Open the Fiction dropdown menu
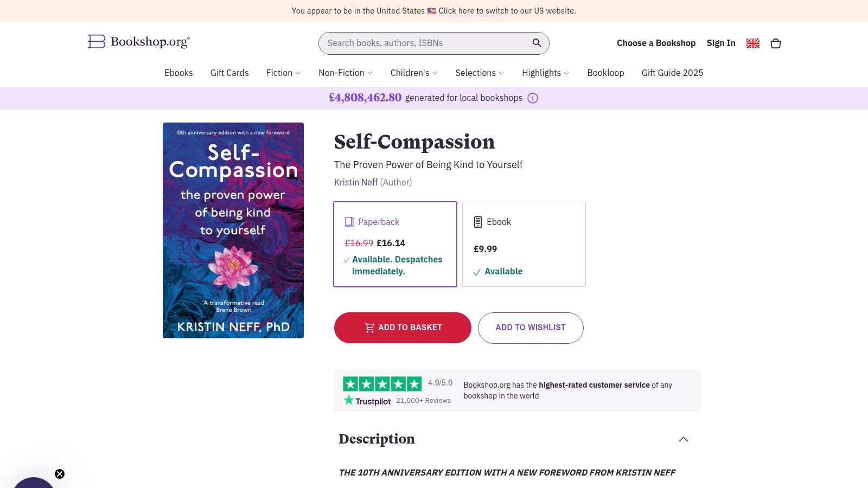The image size is (868, 488). click(x=283, y=73)
